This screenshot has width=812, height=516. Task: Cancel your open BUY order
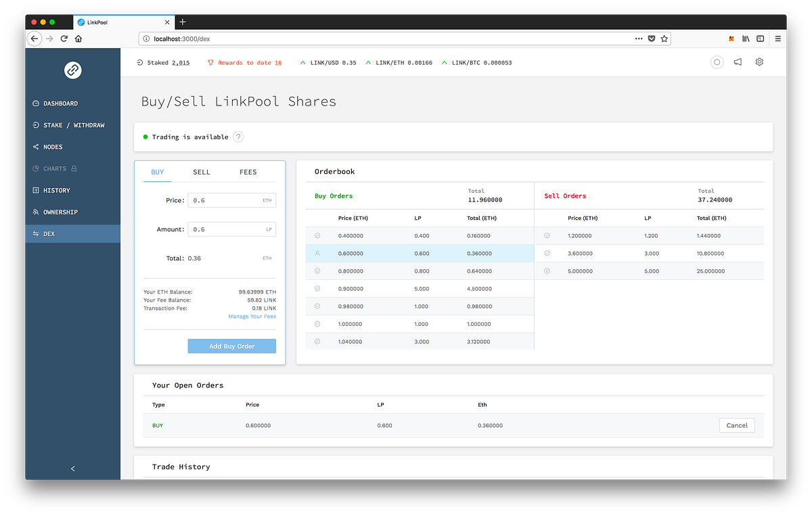736,425
